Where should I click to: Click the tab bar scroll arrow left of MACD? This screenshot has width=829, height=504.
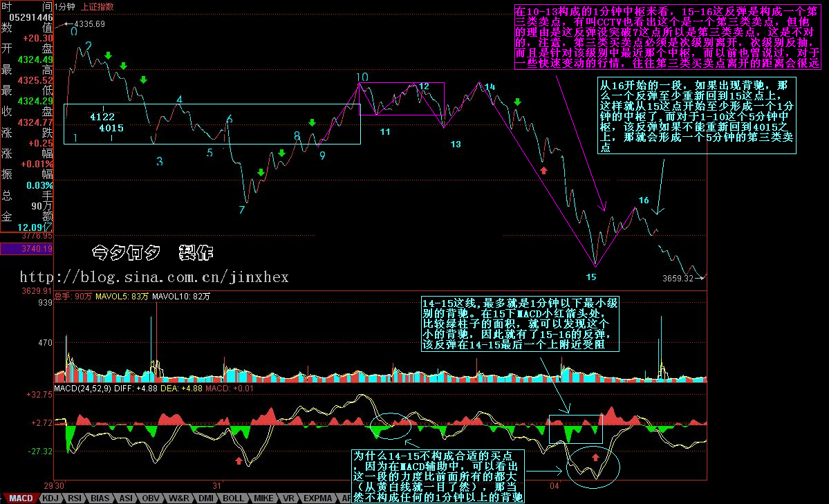click(3, 498)
